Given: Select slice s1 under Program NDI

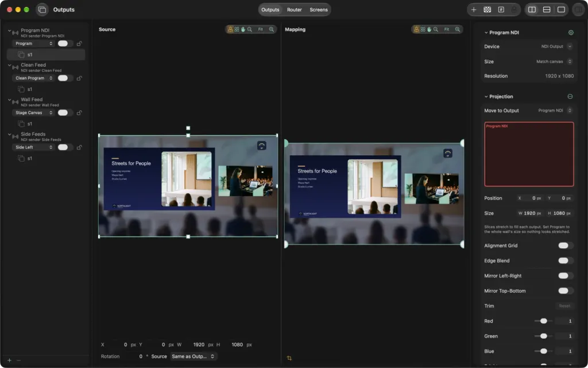Looking at the screenshot, I should coord(46,55).
